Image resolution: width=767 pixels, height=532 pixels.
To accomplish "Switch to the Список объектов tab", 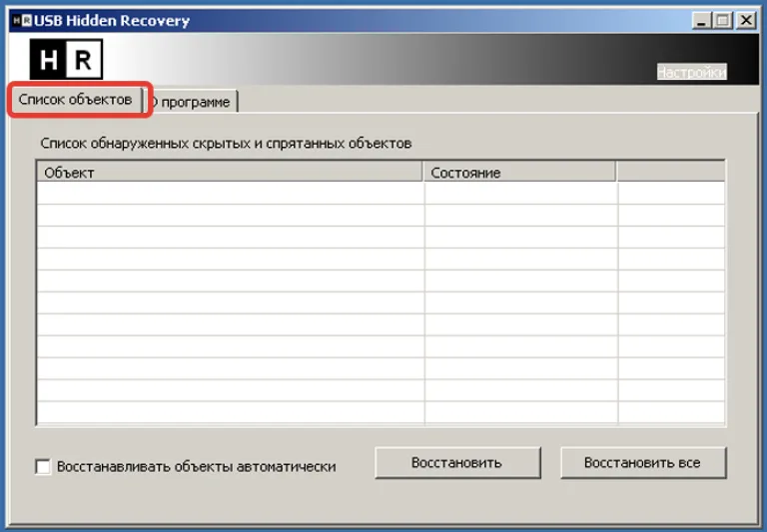I will (x=75, y=100).
